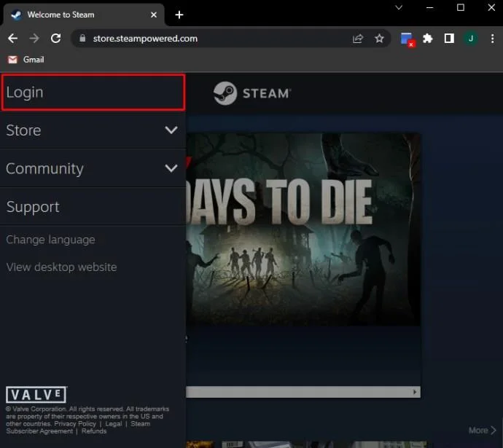This screenshot has height=448, width=503.
Task: Click Change language link
Action: (50, 240)
